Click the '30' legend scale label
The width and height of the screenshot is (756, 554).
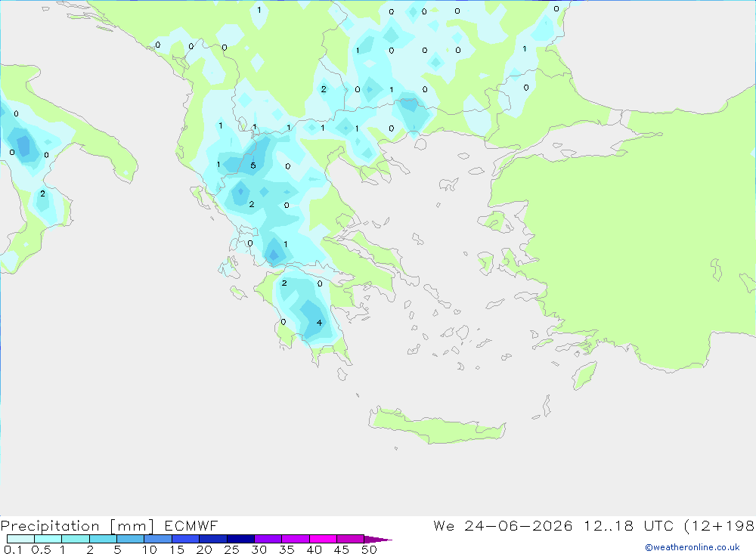(x=259, y=549)
